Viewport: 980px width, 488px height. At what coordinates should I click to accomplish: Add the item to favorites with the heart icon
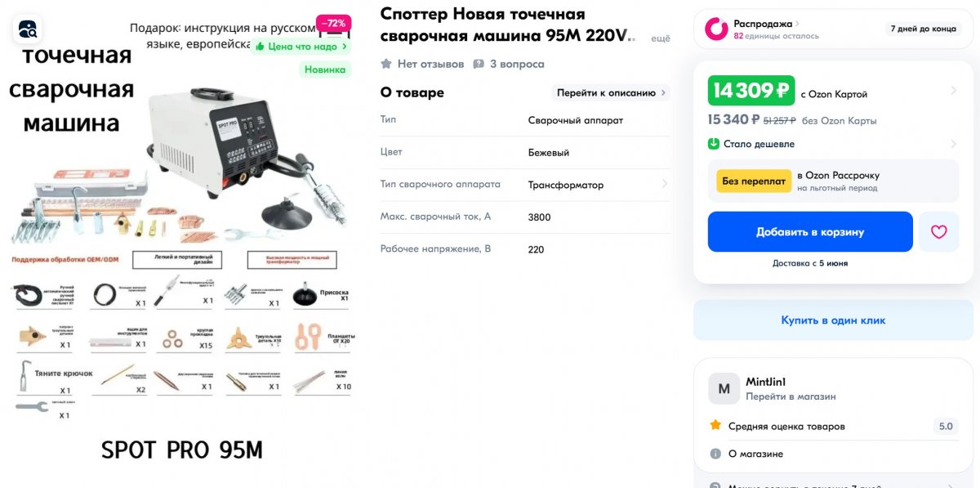tap(938, 232)
